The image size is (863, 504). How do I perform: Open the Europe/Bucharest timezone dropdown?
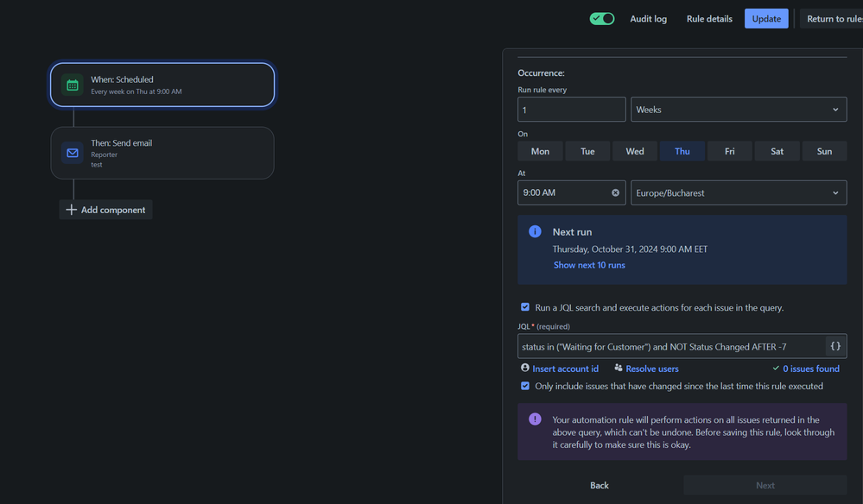(739, 193)
